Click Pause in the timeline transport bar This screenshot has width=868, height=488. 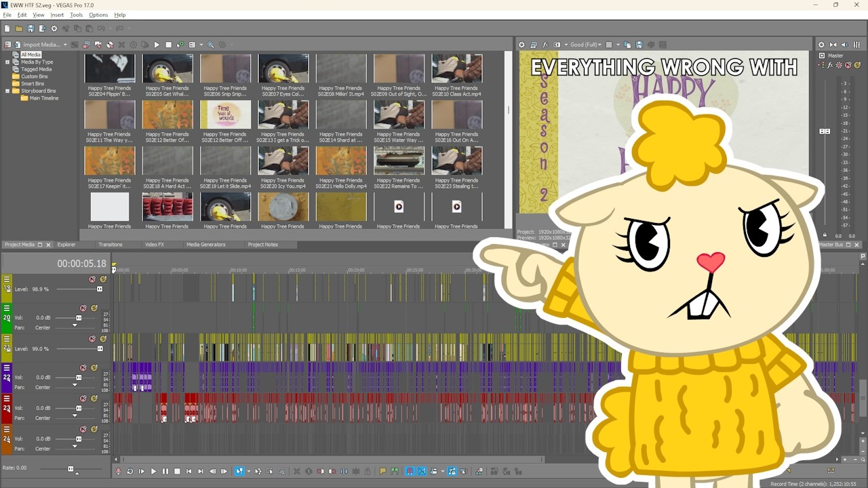click(165, 471)
